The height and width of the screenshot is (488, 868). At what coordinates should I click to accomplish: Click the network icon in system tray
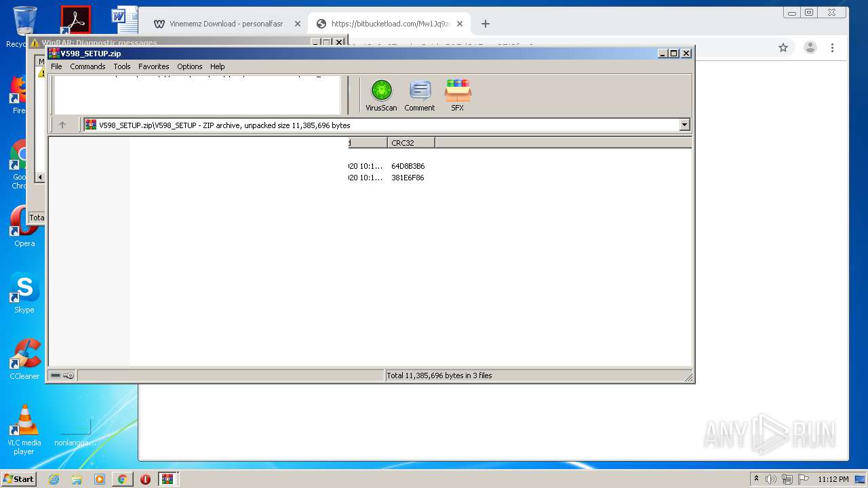click(x=787, y=479)
